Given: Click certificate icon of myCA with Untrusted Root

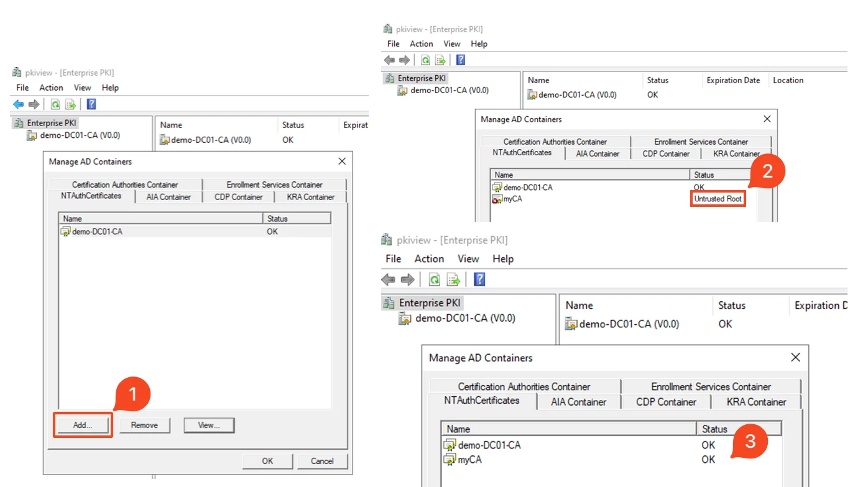Looking at the screenshot, I should click(497, 199).
